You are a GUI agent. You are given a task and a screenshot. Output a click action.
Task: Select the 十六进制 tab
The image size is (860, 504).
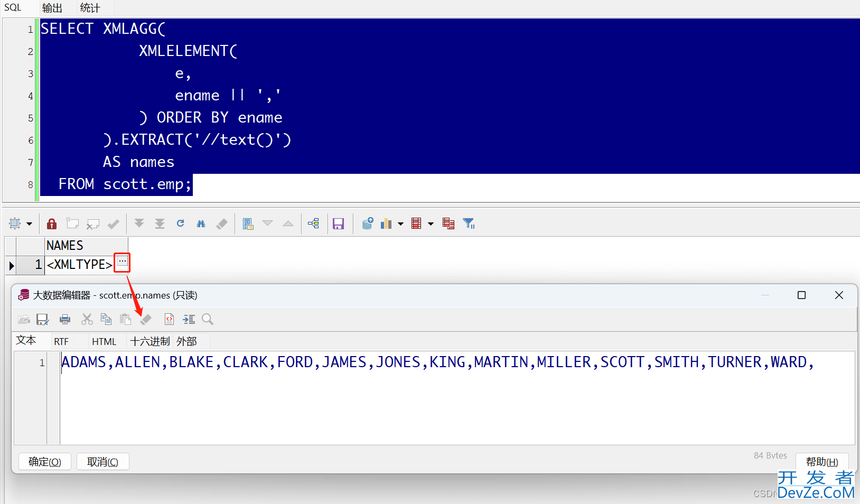click(x=150, y=342)
